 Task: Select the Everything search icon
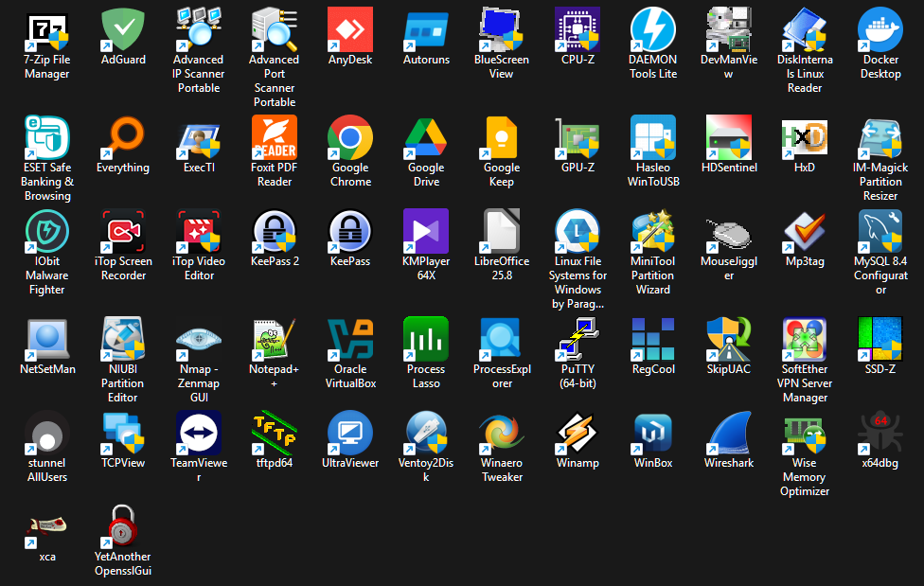[123, 138]
